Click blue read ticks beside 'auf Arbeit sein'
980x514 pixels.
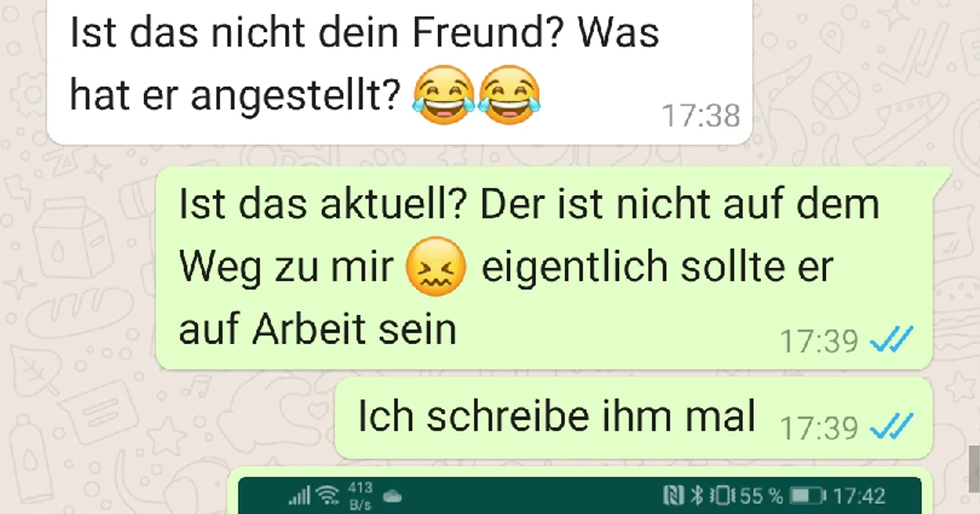(892, 339)
